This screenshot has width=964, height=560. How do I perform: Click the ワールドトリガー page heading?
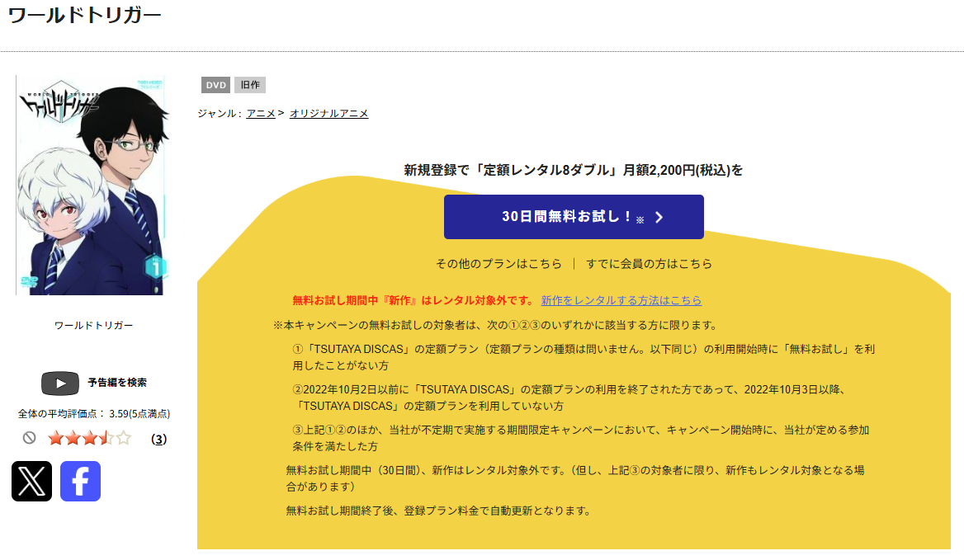(85, 15)
